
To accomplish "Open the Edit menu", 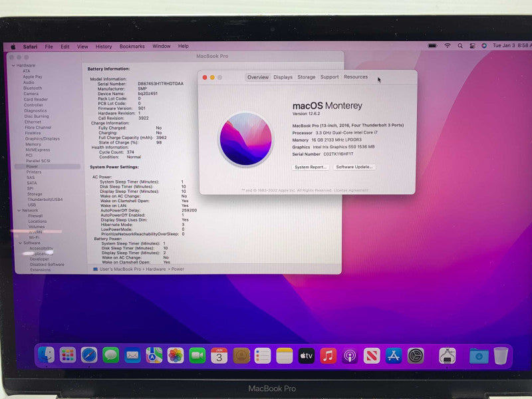I will 65,47.
